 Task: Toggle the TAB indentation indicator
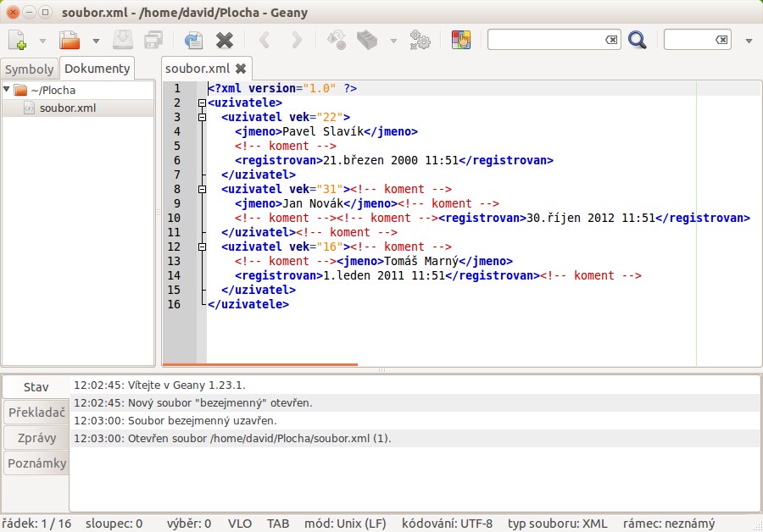tap(278, 524)
